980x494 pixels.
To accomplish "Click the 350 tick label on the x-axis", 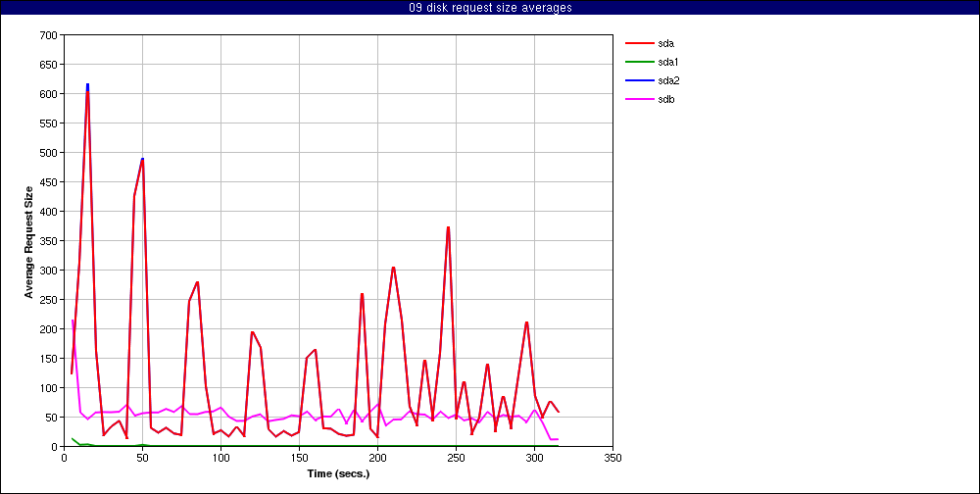I will (613, 458).
